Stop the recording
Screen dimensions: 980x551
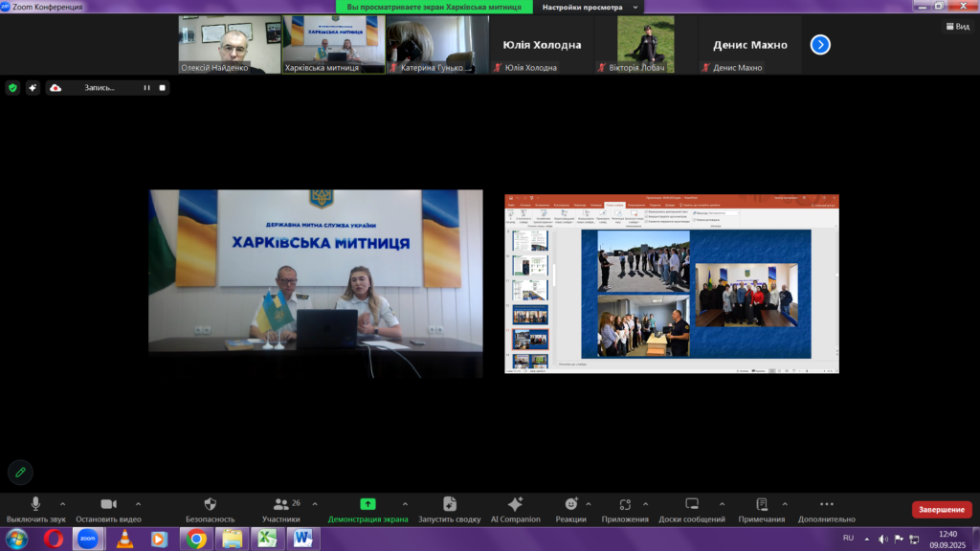point(163,87)
